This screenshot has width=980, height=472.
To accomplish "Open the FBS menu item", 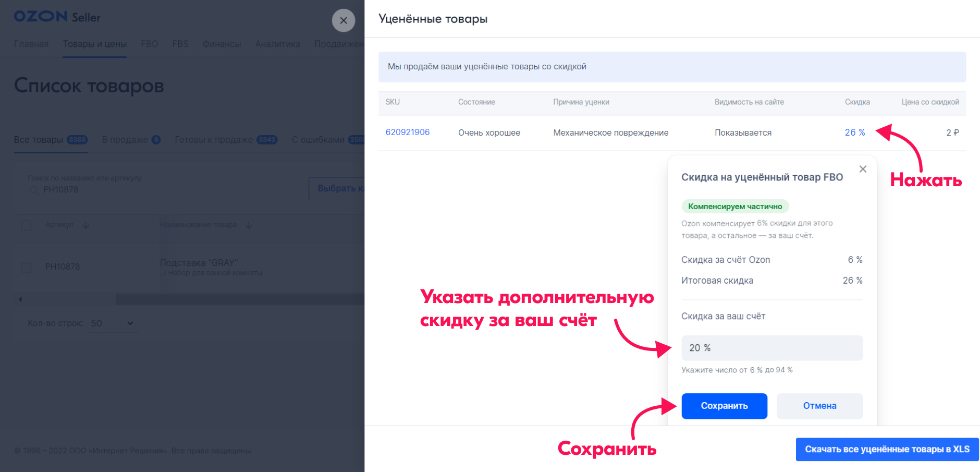I will pyautogui.click(x=180, y=44).
